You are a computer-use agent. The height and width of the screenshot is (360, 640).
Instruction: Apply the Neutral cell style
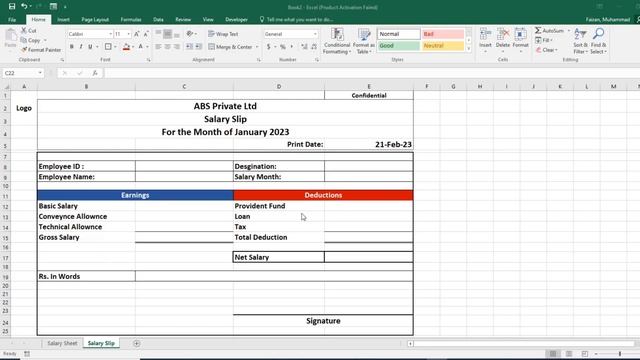click(443, 46)
